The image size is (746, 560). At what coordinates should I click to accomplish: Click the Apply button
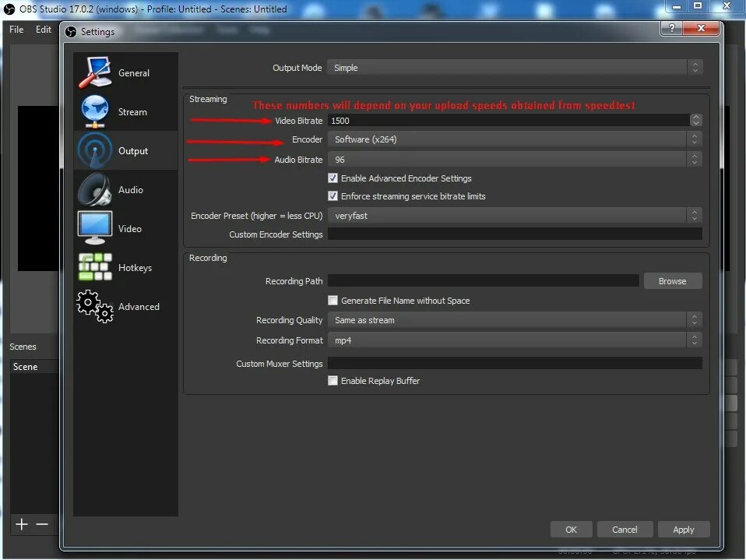click(x=683, y=529)
